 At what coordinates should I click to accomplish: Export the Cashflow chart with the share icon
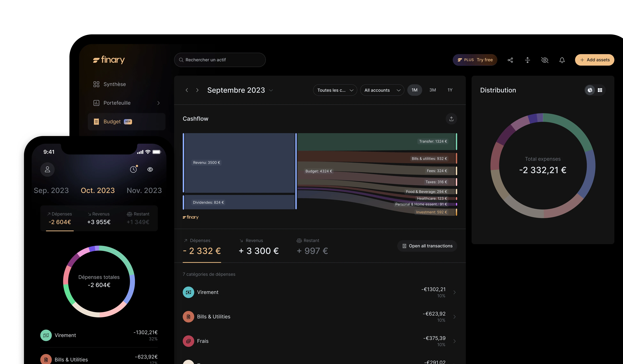point(451,119)
